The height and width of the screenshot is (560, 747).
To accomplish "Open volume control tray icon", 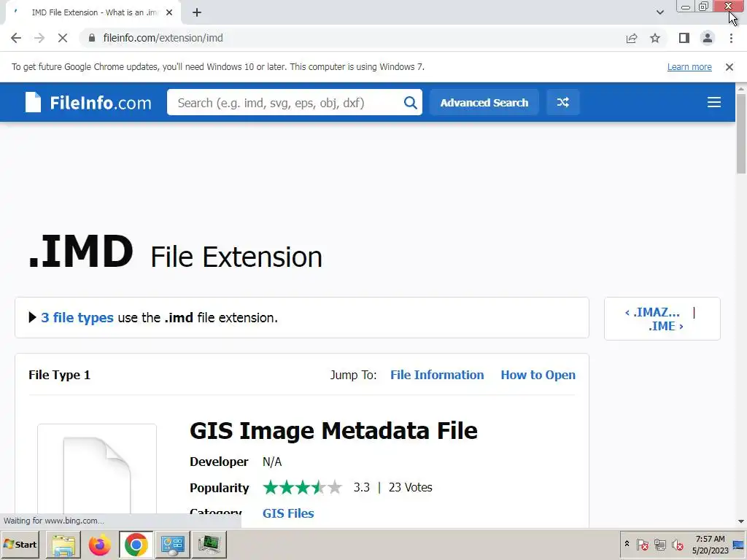I will (678, 544).
